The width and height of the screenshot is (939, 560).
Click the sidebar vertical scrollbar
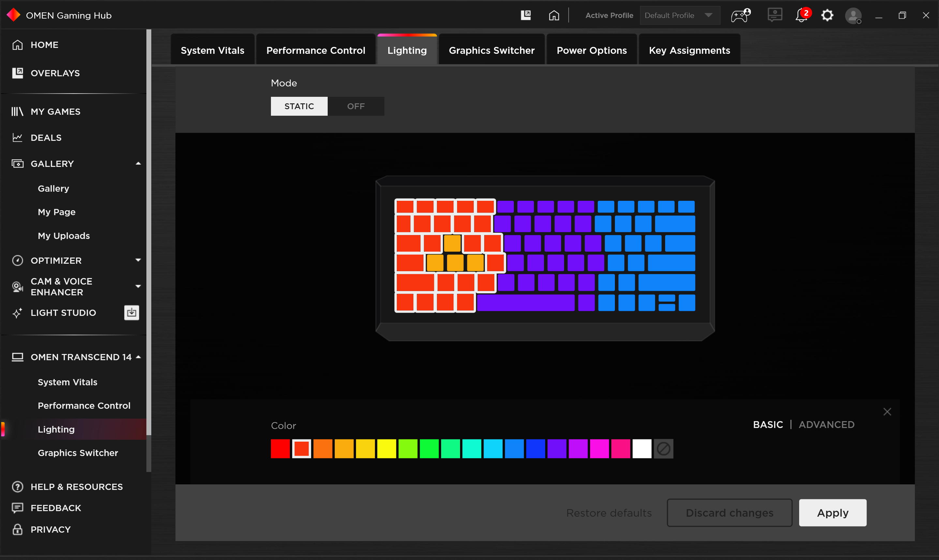coord(149,232)
